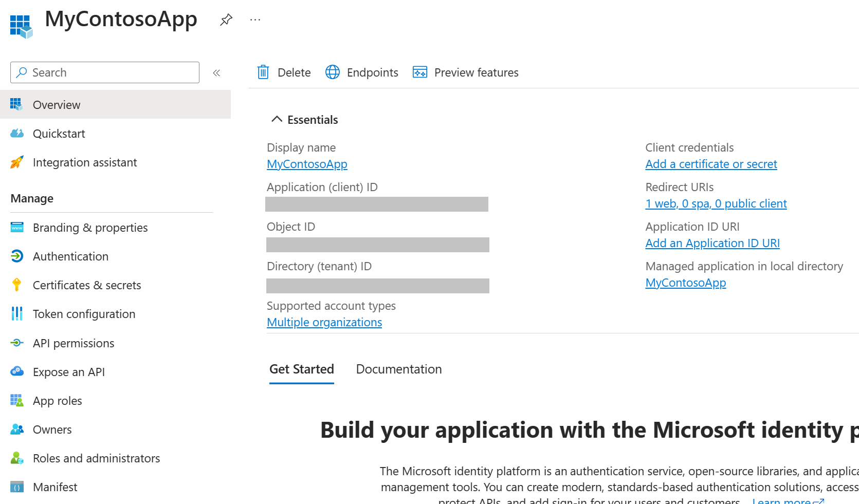Collapse the Essentials section

pos(277,120)
